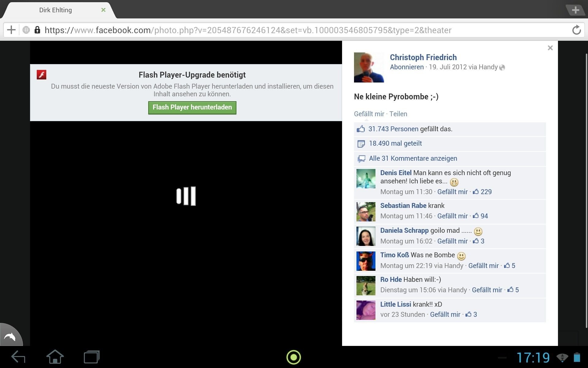
Task: Tap the globe site info icon
Action: click(26, 30)
